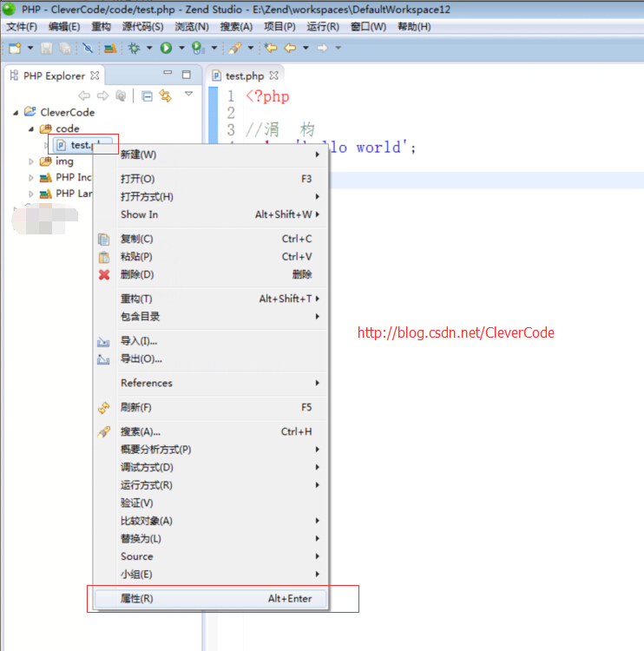644x651 pixels.
Task: Open the Search toolbar dropdown arrow
Action: coord(250,48)
